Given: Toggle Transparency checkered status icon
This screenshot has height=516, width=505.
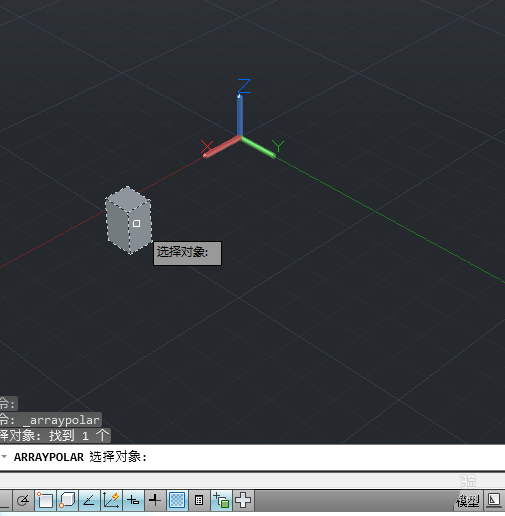Looking at the screenshot, I should [x=177, y=500].
